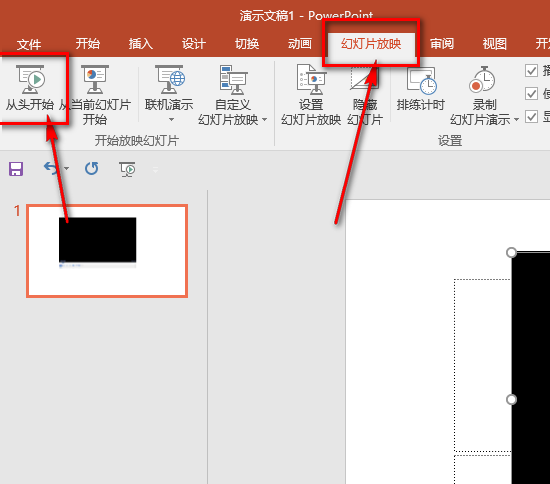Switch to the 动画 tab
This screenshot has width=550, height=484.
pos(300,44)
